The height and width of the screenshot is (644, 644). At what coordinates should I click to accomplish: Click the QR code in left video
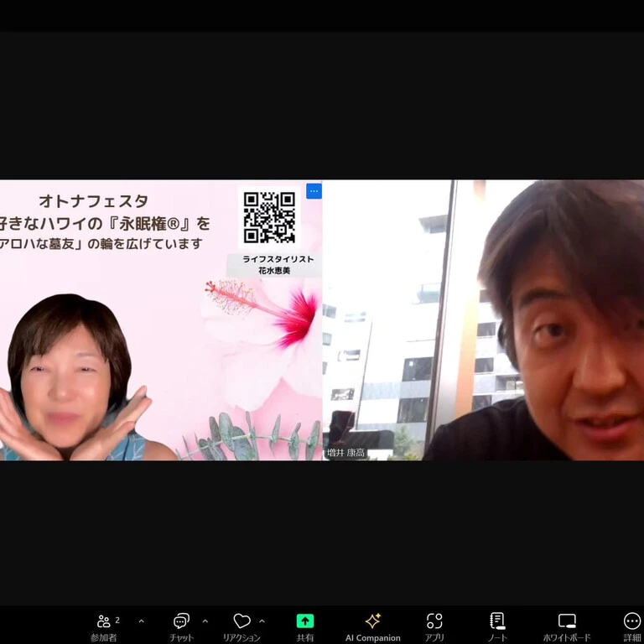click(269, 217)
